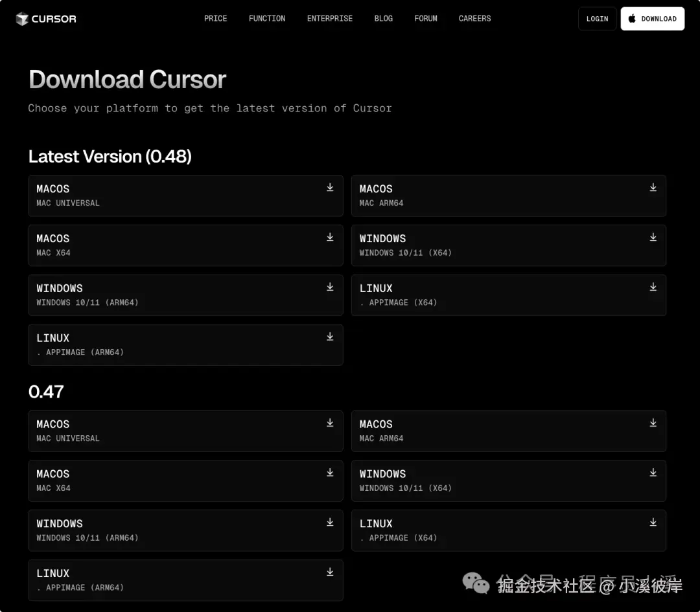
Task: Click download icon for 0.48 Linux AppImage X64
Action: 653,287
